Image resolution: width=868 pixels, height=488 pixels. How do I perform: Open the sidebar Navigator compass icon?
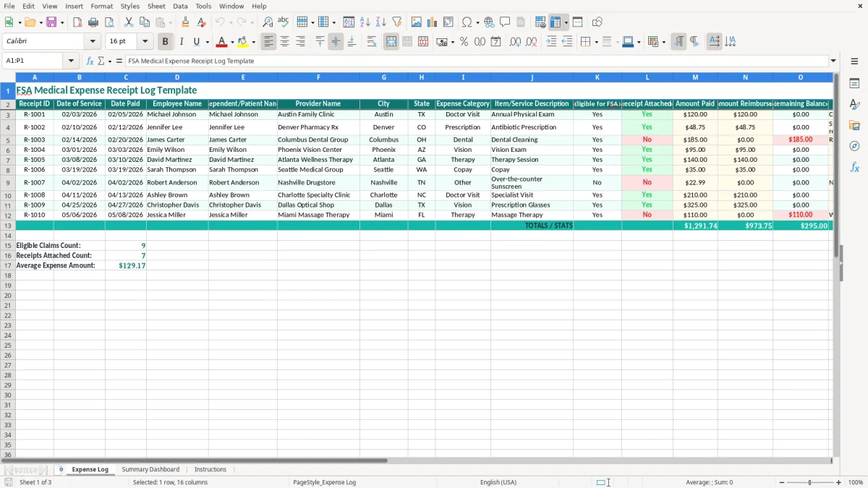click(854, 146)
